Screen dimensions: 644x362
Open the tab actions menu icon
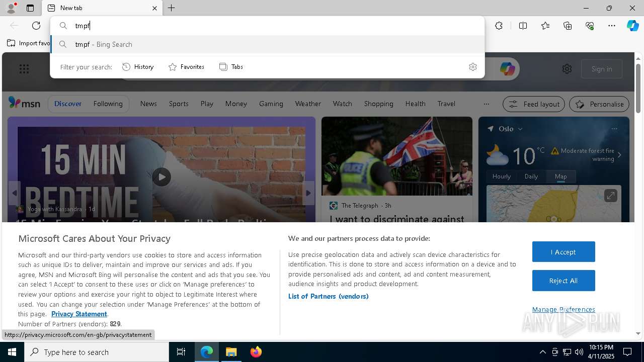click(x=30, y=8)
